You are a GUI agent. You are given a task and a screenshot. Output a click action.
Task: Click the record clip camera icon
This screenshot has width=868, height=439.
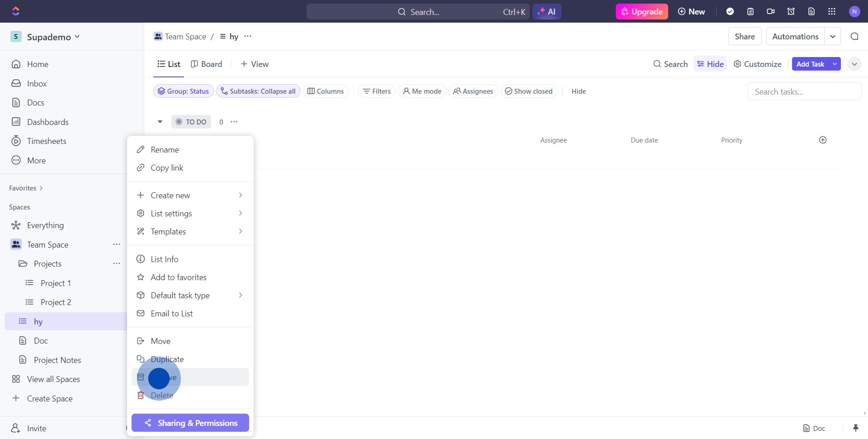click(x=771, y=12)
